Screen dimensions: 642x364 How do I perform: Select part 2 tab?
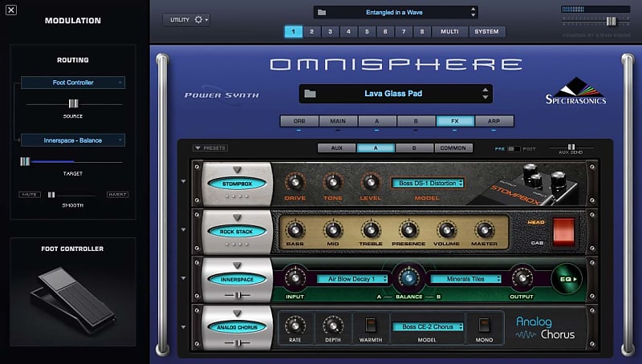coord(311,31)
